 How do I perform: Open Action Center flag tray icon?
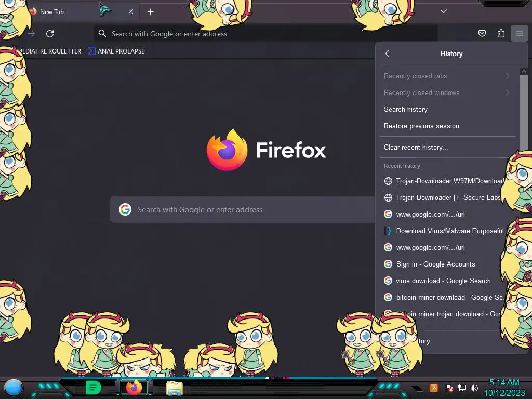[x=449, y=388]
